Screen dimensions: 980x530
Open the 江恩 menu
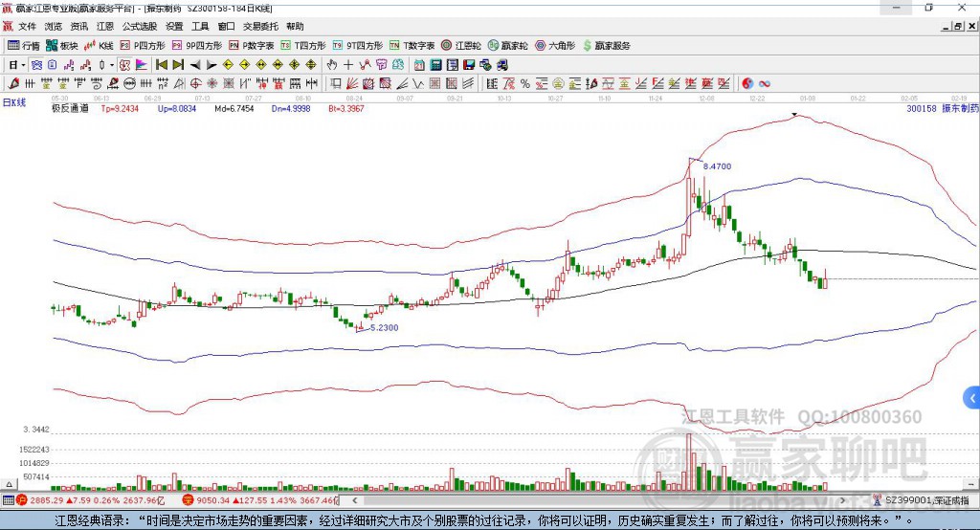coord(105,26)
